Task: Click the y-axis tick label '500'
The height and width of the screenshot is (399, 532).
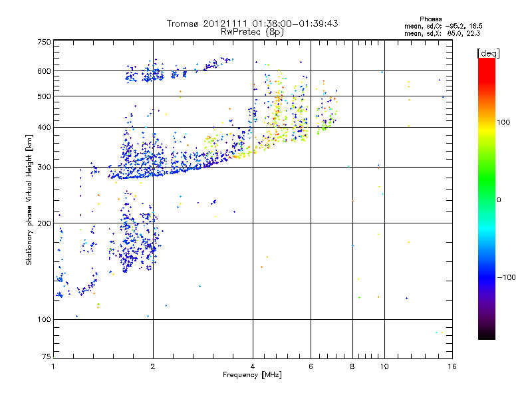Action: pyautogui.click(x=45, y=96)
